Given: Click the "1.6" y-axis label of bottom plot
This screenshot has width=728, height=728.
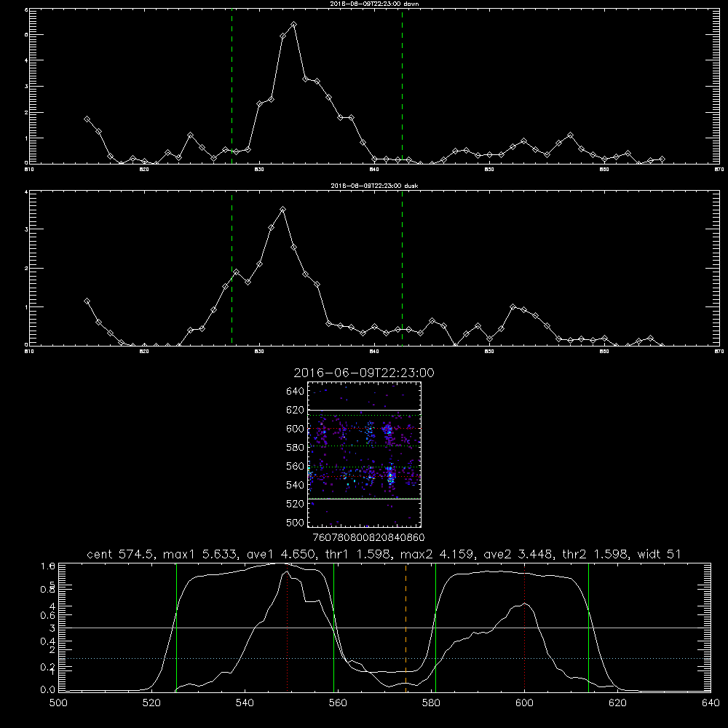Looking at the screenshot, I should pyautogui.click(x=48, y=566).
